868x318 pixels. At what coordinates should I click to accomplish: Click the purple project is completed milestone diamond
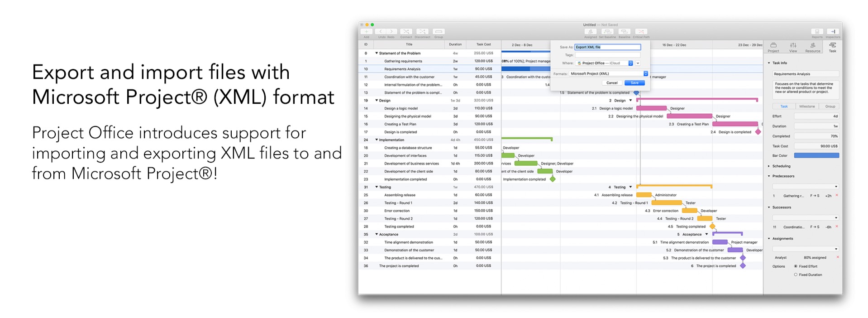[x=743, y=265]
